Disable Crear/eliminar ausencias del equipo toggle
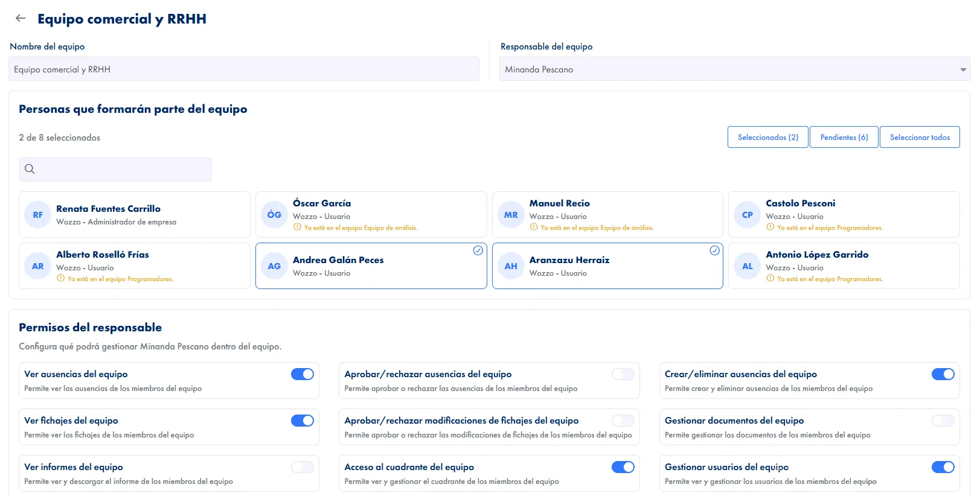 coord(943,374)
